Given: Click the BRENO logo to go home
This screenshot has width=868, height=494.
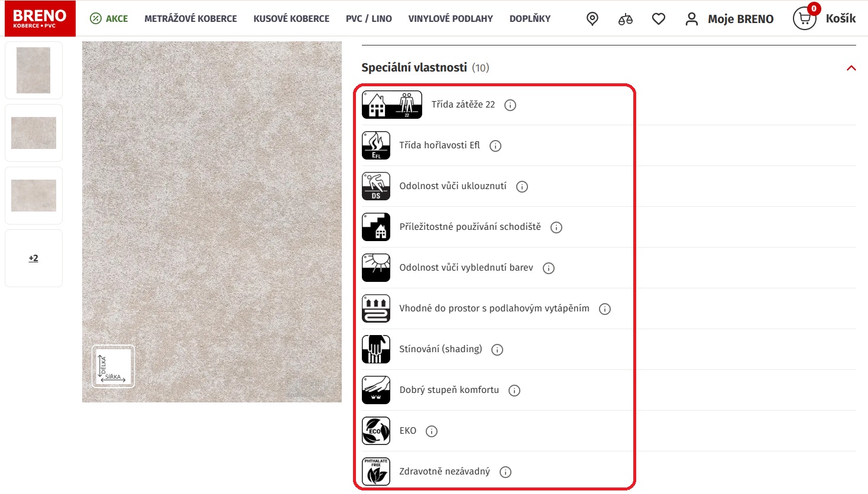Looking at the screenshot, I should click(x=40, y=18).
